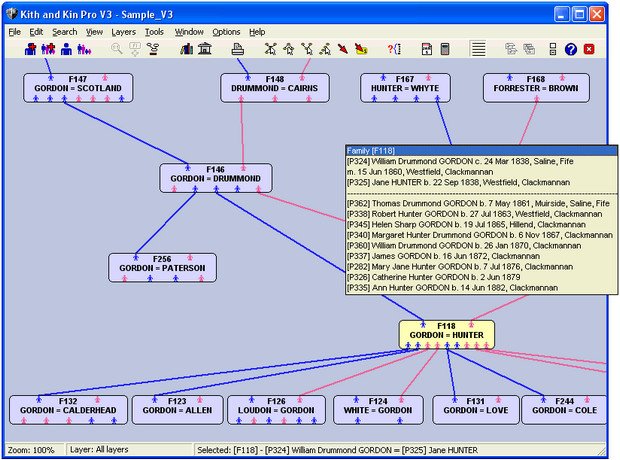Open the Edit menu
620x460 pixels.
36,32
